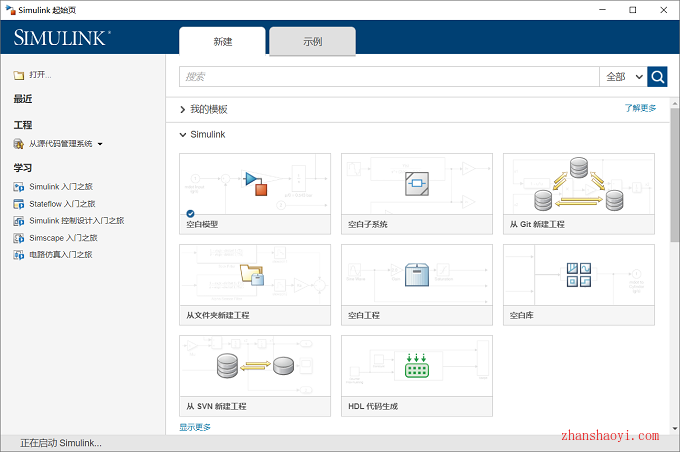Image resolution: width=680 pixels, height=452 pixels.
Task: Select the 空白子系统 template label
Action: click(368, 224)
